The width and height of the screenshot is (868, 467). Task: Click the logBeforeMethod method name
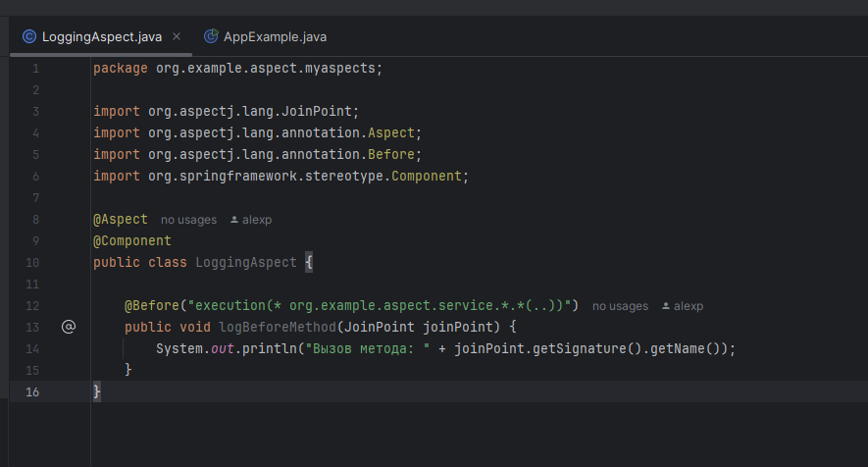(x=278, y=328)
